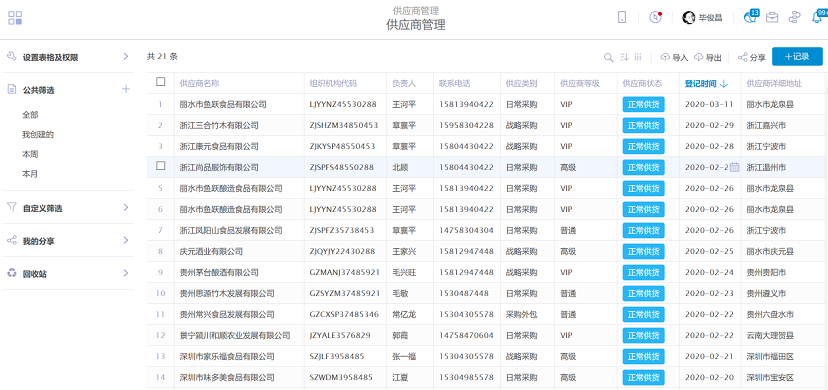Image resolution: width=828 pixels, height=390 pixels.
Task: Click 景宁颍川和顺农业发展有限公司 supplier name
Action: pos(235,336)
